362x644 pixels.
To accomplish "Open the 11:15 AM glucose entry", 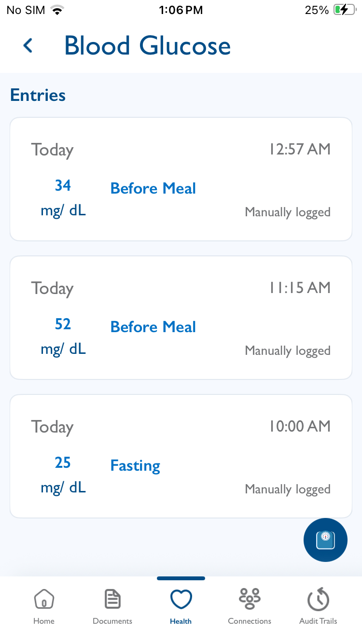I will [181, 318].
